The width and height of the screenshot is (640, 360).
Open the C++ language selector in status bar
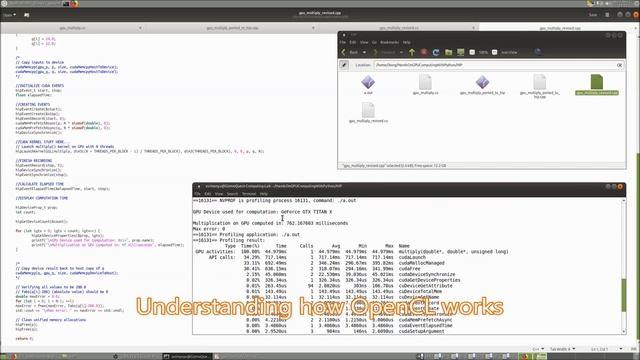coord(538,349)
